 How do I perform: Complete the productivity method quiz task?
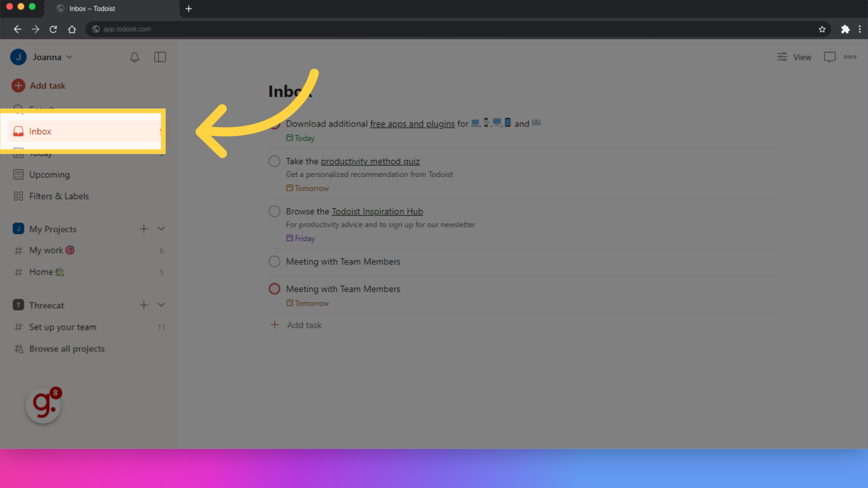(274, 161)
